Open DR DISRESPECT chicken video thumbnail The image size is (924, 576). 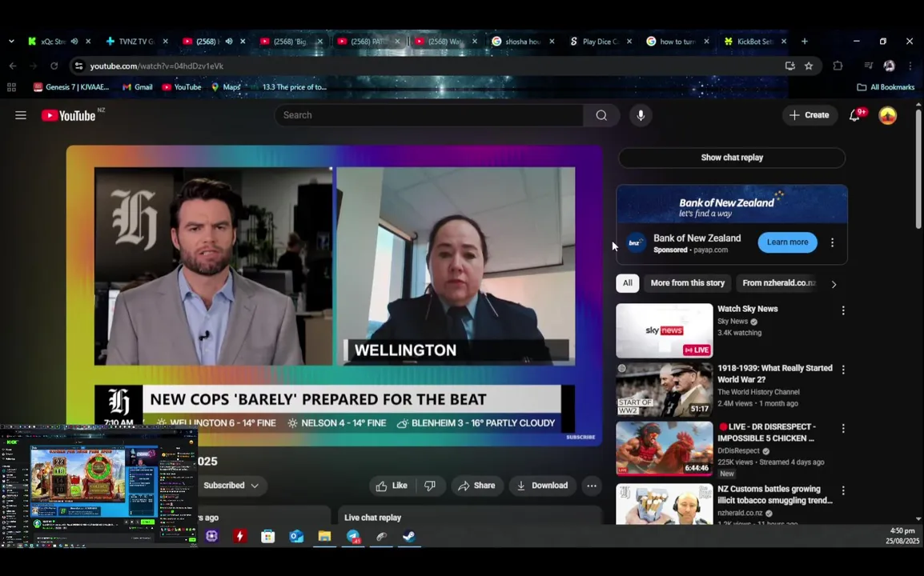(x=664, y=449)
